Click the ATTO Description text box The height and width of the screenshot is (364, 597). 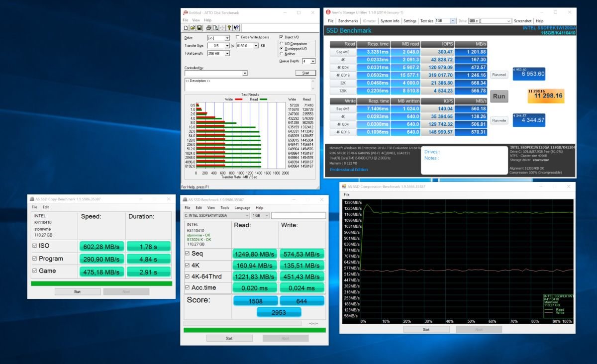click(250, 84)
